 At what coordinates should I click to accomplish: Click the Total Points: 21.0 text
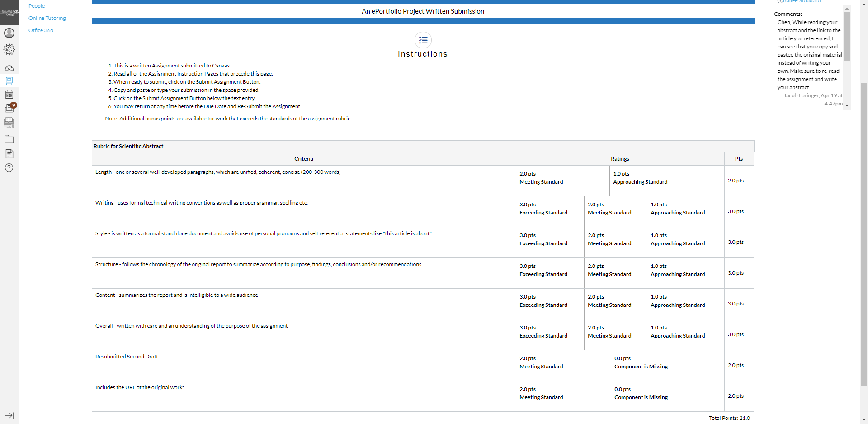click(729, 418)
